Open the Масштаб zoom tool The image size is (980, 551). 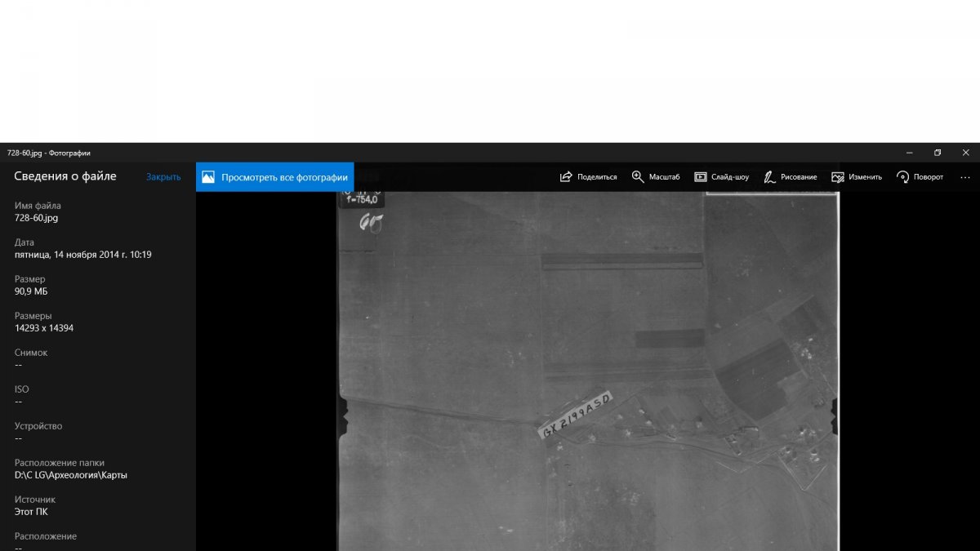pyautogui.click(x=639, y=177)
